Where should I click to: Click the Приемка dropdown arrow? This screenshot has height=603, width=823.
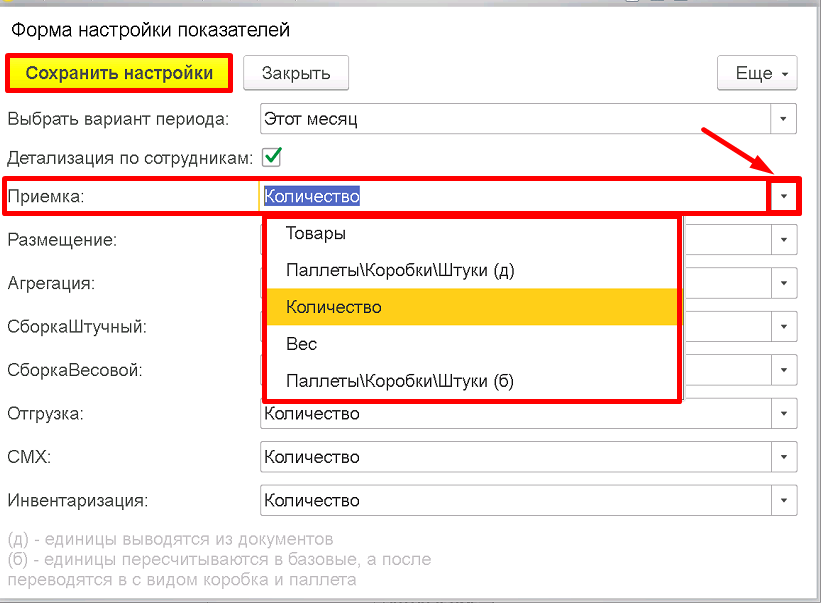point(784,196)
